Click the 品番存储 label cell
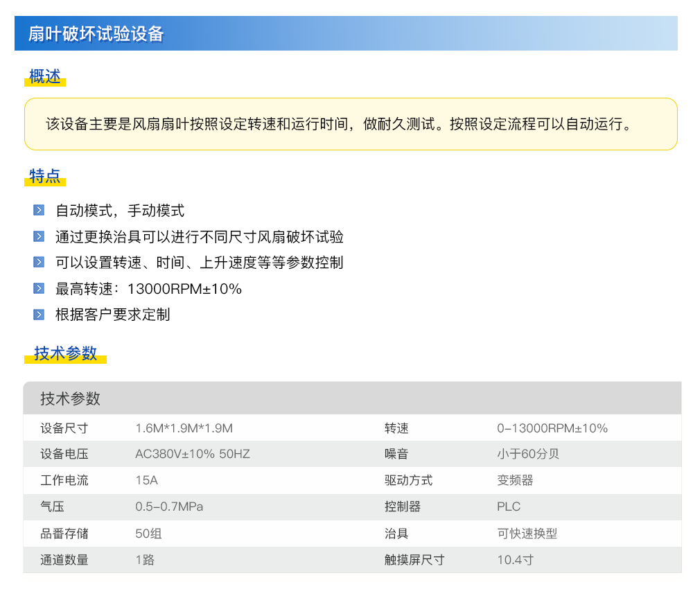The image size is (693, 616). 64,534
